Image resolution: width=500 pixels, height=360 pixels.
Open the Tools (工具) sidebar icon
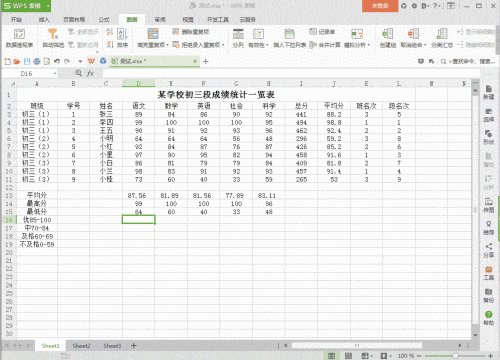click(489, 273)
